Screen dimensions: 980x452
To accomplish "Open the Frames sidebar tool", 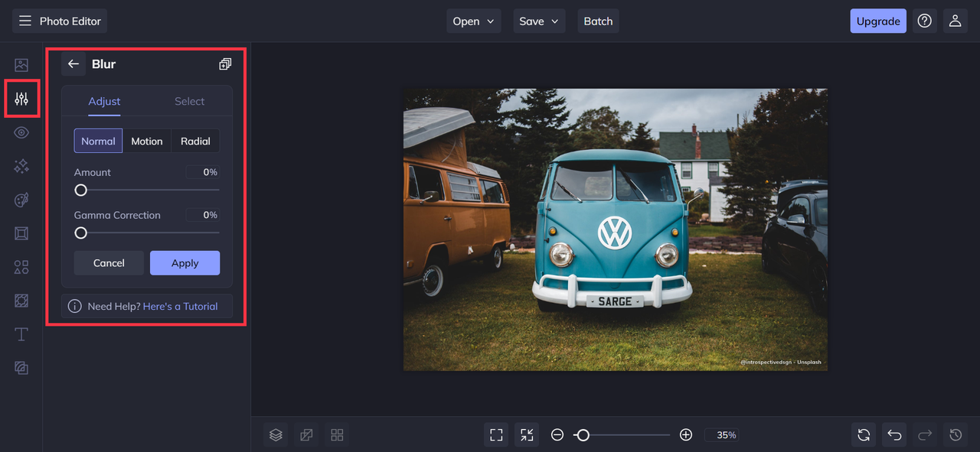I will [21, 233].
